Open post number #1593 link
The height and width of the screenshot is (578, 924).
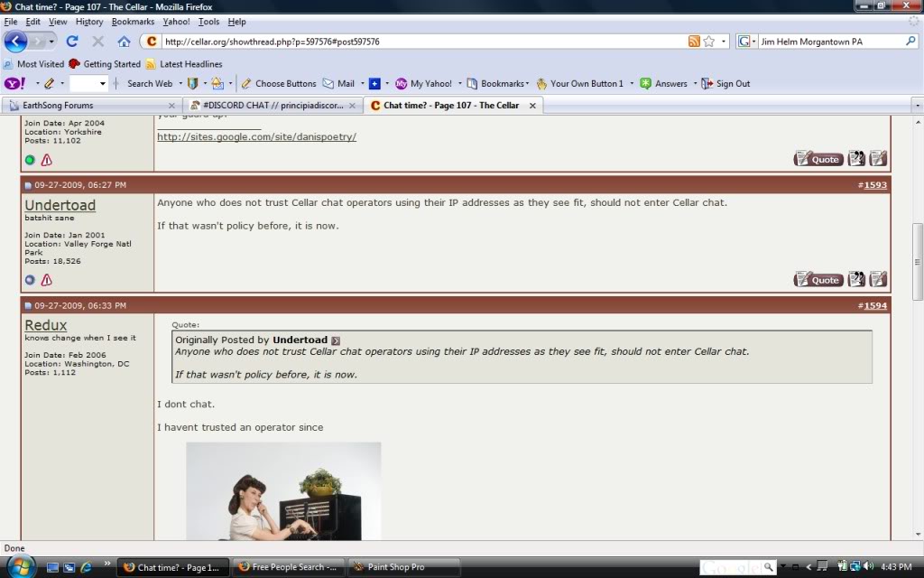click(875, 184)
